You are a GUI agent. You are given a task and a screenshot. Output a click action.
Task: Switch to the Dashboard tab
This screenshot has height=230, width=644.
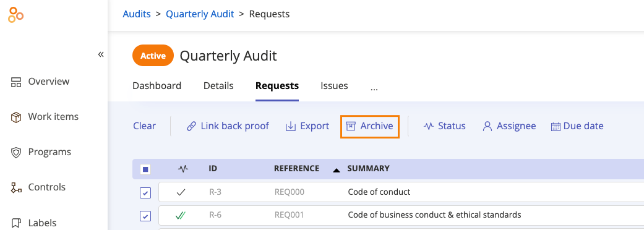point(157,86)
